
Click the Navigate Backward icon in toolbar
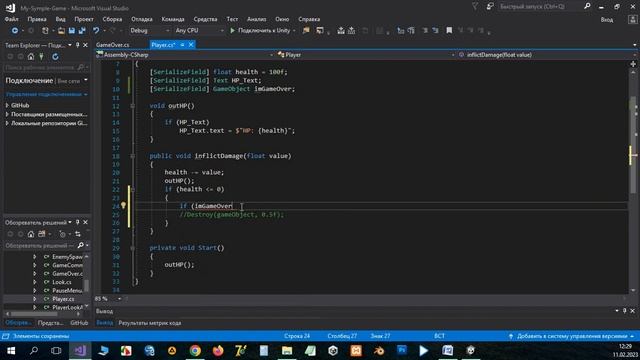[15, 31]
